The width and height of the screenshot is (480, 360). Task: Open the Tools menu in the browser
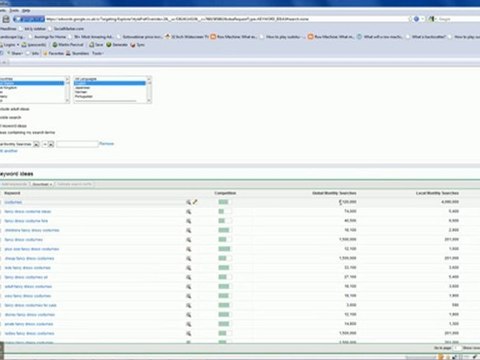(x=14, y=11)
